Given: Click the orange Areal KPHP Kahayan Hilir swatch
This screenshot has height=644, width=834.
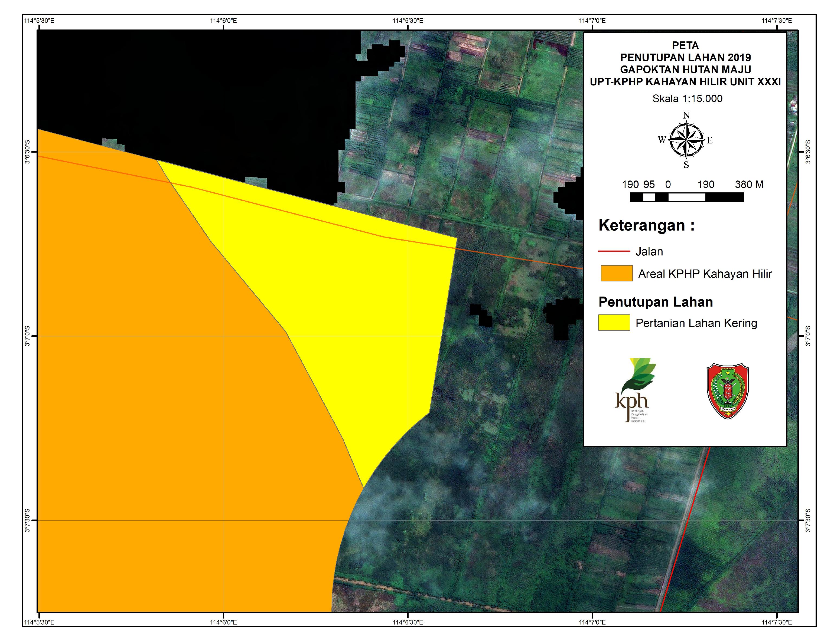Looking at the screenshot, I should click(616, 273).
